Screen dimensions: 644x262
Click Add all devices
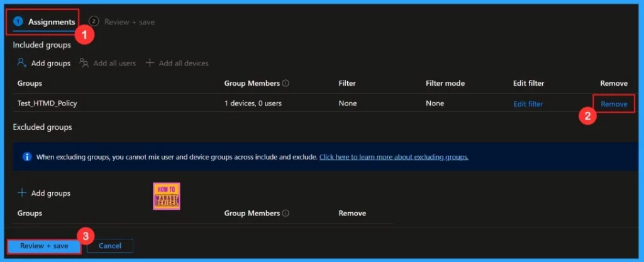tap(184, 64)
